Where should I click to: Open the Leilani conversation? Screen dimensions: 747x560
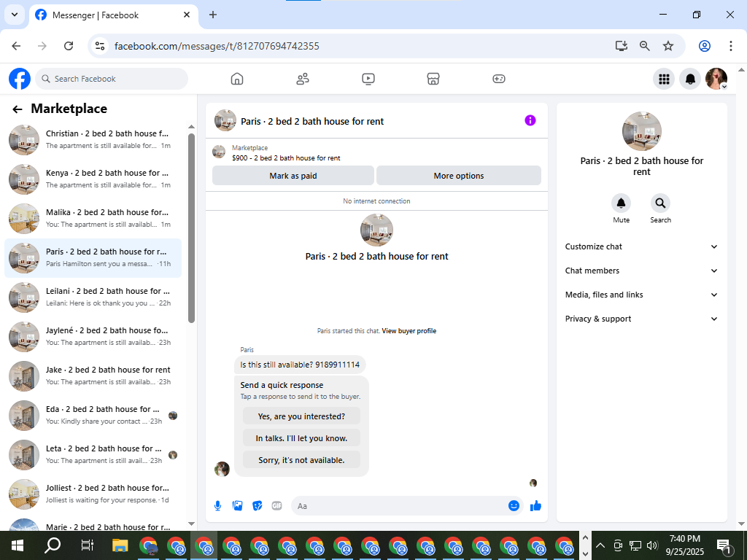93,297
